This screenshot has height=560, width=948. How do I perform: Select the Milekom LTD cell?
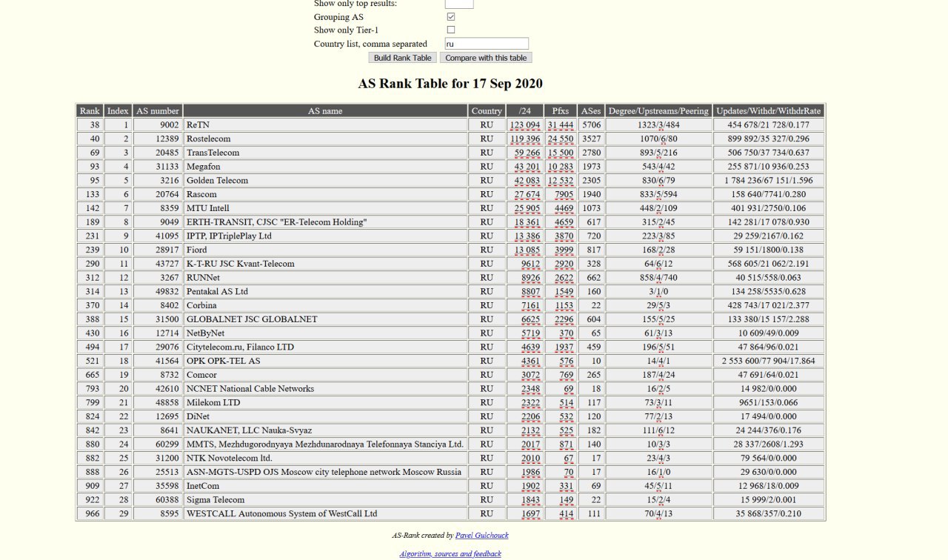point(326,402)
